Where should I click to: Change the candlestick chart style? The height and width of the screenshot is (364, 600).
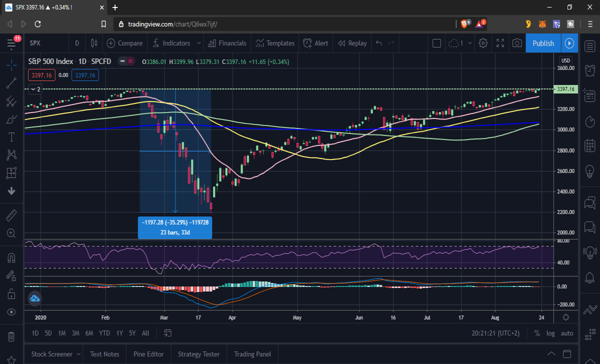pos(93,43)
